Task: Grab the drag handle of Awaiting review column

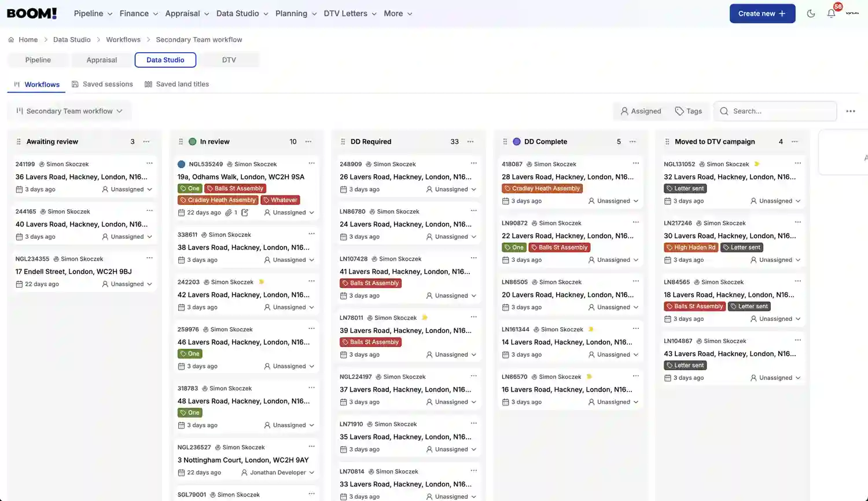Action: coord(19,141)
